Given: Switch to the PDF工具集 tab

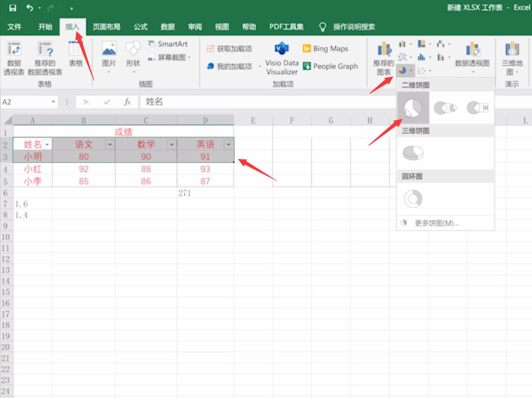Looking at the screenshot, I should [286, 27].
